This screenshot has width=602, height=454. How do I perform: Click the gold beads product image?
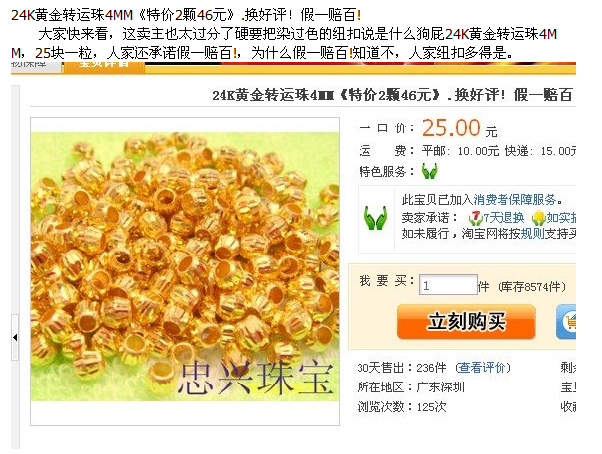[x=185, y=267]
